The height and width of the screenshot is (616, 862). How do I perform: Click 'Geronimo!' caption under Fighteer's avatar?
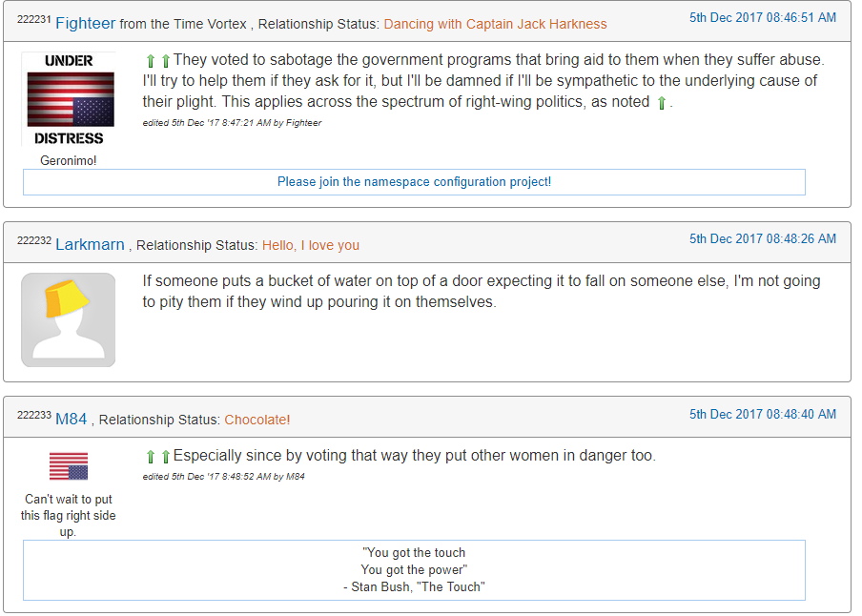(x=69, y=160)
